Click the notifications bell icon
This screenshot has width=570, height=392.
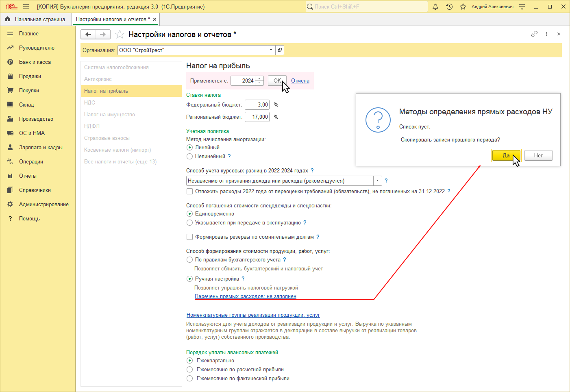pos(435,7)
